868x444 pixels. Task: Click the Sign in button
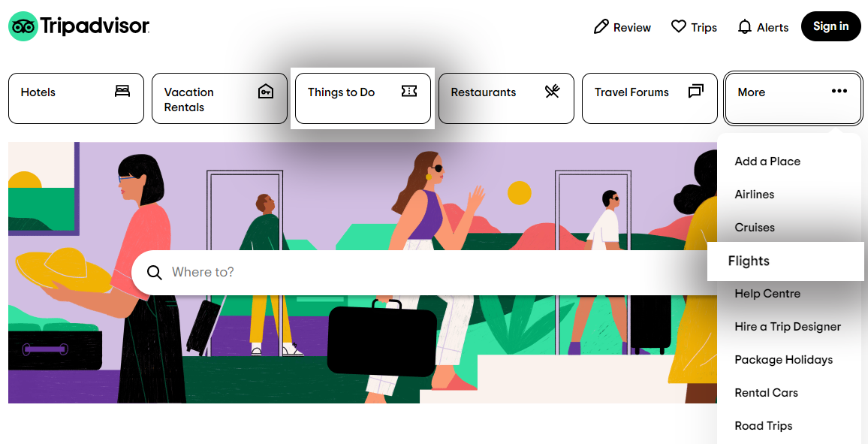[830, 26]
